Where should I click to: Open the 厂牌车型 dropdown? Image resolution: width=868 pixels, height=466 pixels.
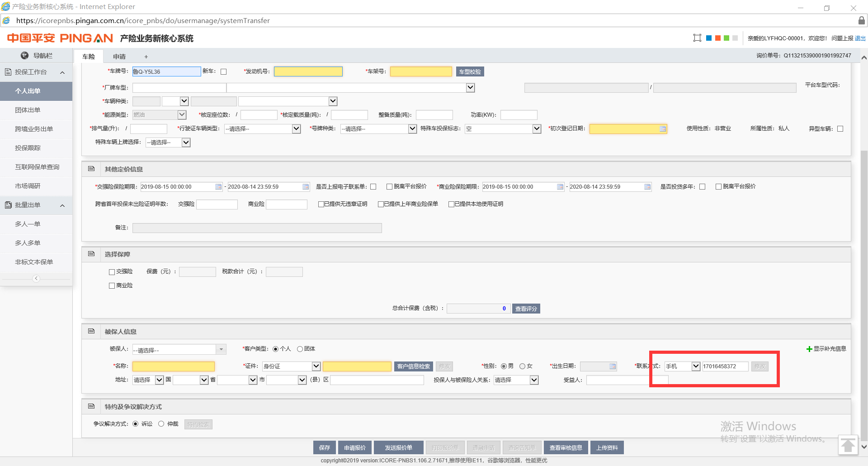(470, 88)
